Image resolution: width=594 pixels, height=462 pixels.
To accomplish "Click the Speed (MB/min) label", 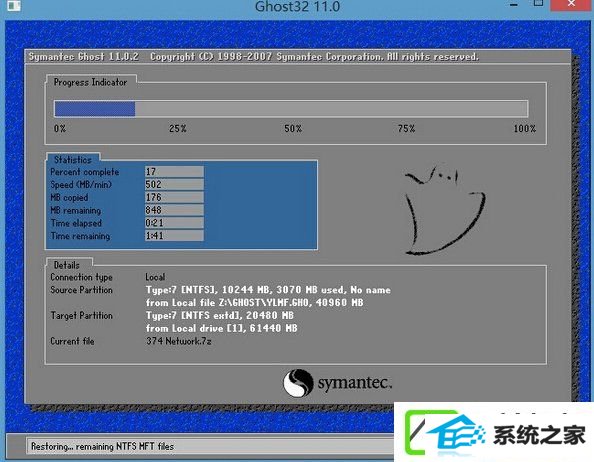I will pos(81,185).
